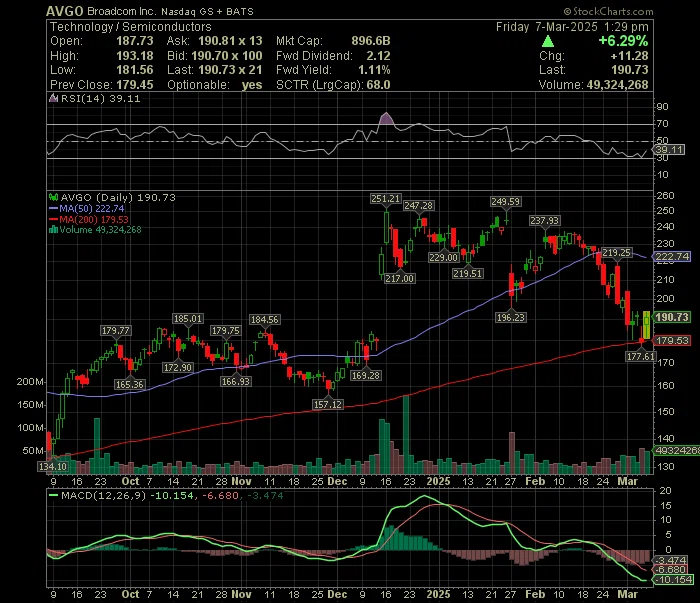Click the 185.01 price annotation
Viewport: 700px width, 603px height.
click(x=188, y=319)
